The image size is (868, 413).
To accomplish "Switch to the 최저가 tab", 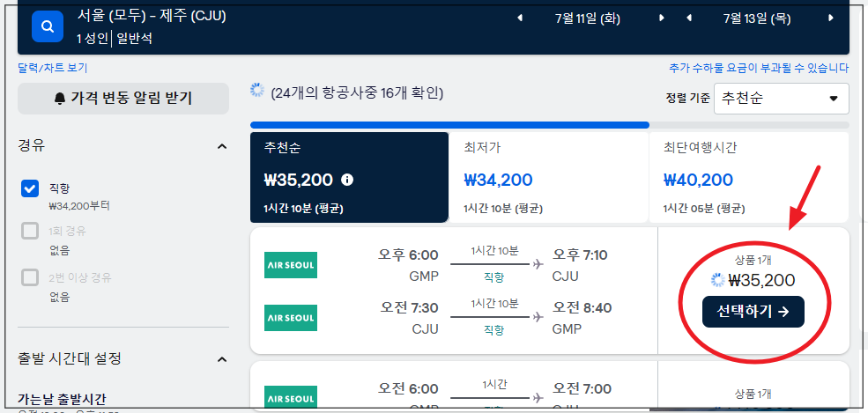I will [548, 178].
